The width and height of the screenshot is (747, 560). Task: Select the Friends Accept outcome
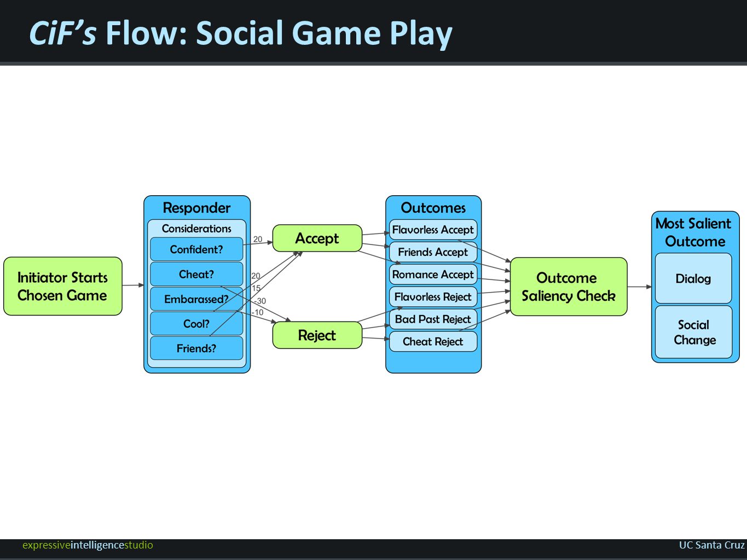(433, 252)
